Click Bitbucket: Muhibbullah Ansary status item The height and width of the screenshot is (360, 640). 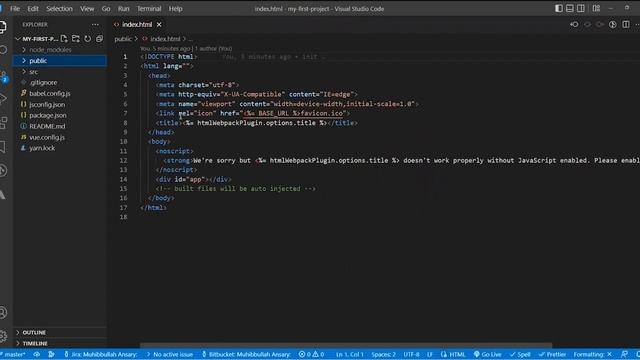pyautogui.click(x=246, y=354)
